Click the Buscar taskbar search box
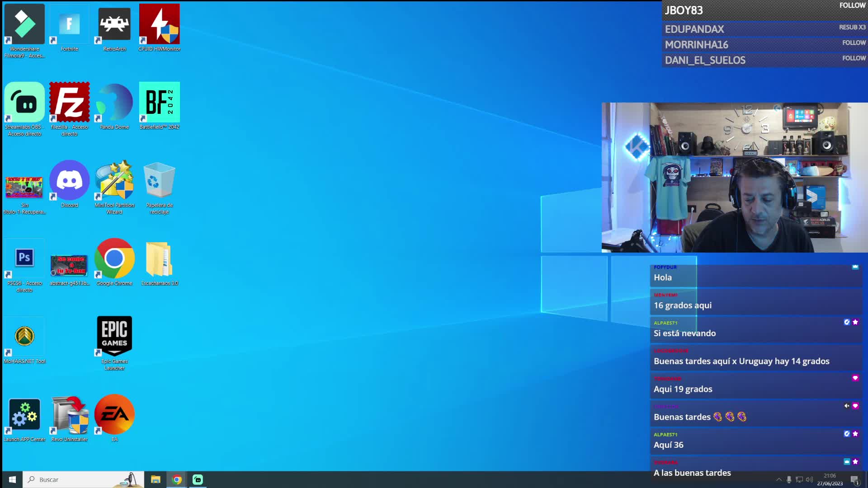The width and height of the screenshot is (868, 488). coord(84,479)
